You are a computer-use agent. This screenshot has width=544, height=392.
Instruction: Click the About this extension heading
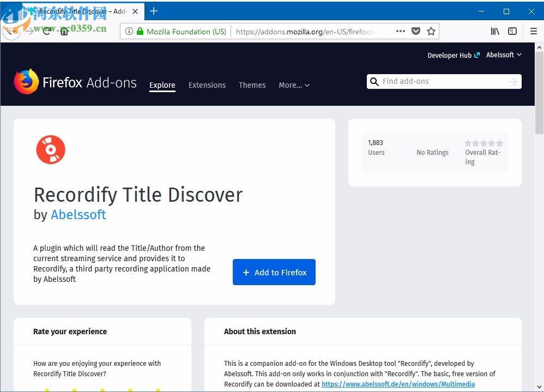coord(260,331)
